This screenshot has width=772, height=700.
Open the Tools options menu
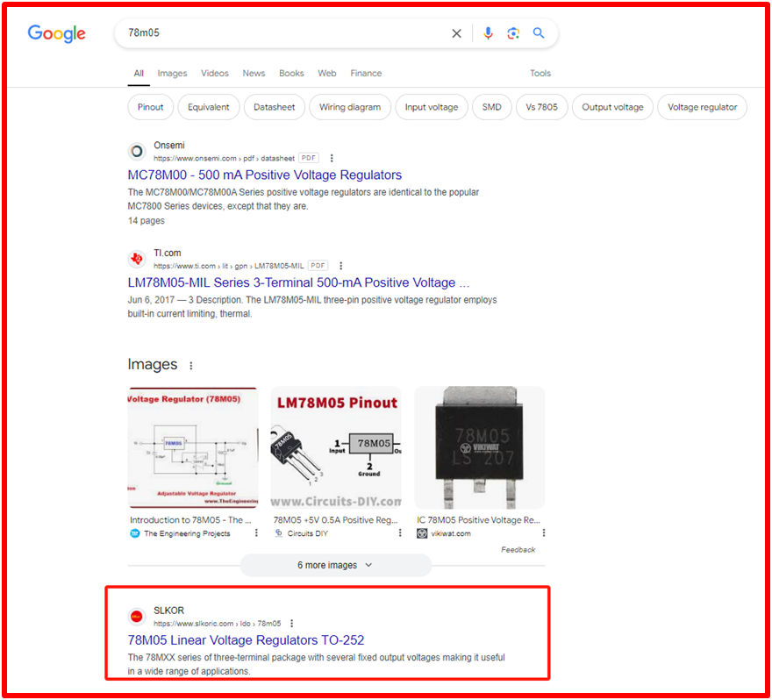tap(540, 74)
